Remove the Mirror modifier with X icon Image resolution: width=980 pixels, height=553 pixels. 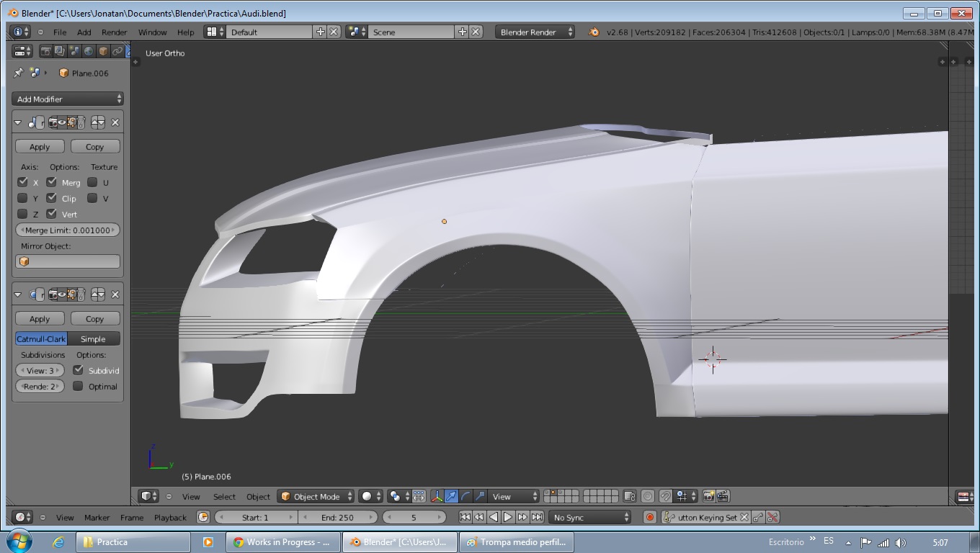pyautogui.click(x=115, y=122)
